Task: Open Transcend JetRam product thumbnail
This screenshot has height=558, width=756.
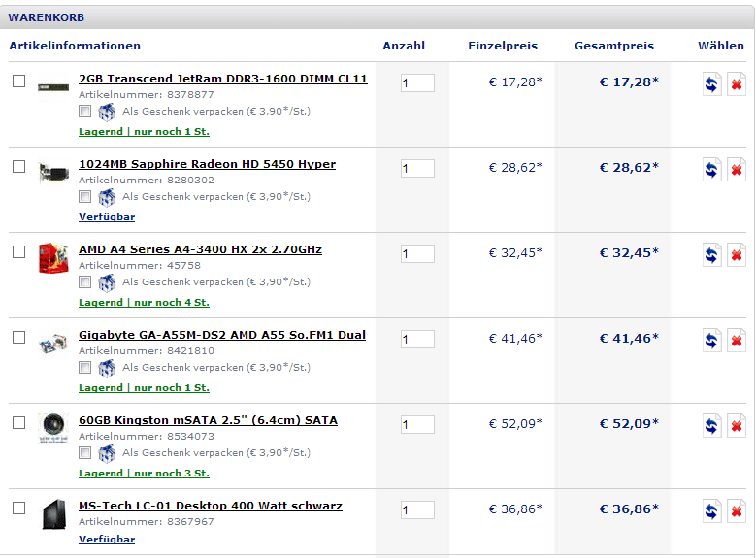Action: coord(53,87)
